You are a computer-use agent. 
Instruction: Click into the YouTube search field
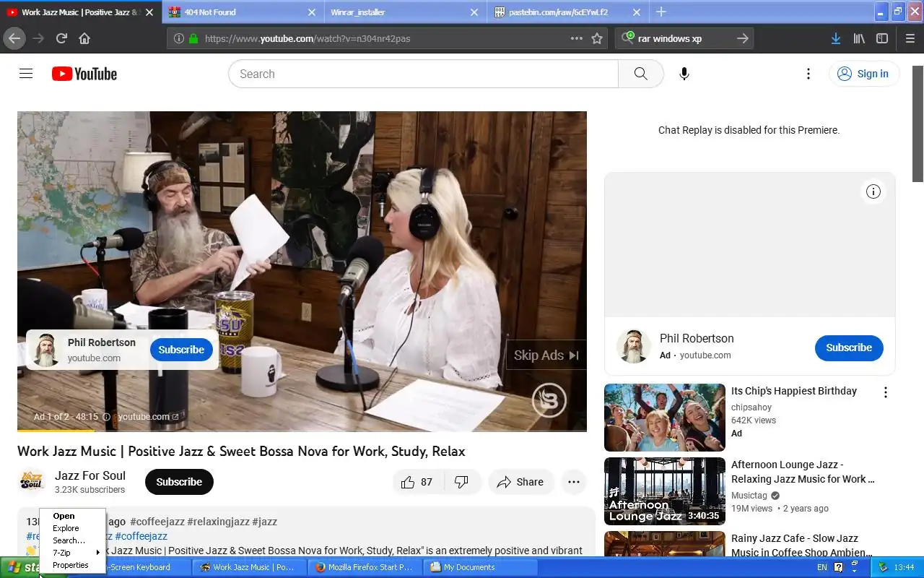tap(423, 74)
